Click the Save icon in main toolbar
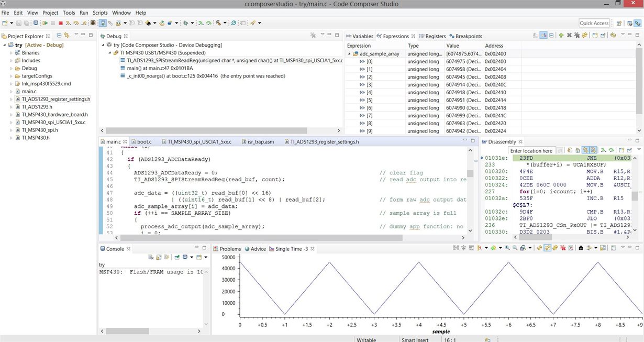 coord(19,23)
